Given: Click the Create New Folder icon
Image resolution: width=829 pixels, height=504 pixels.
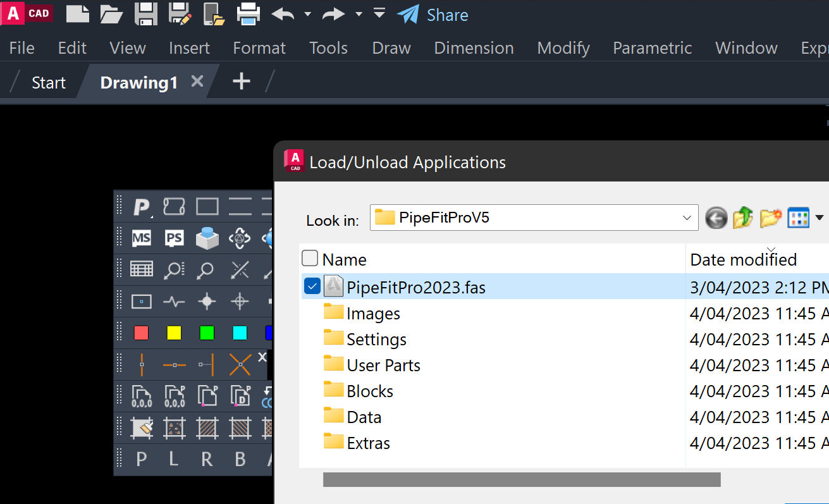Looking at the screenshot, I should (x=771, y=218).
